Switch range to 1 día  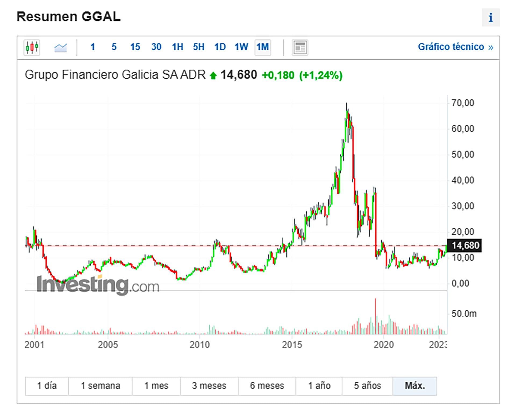pyautogui.click(x=47, y=386)
